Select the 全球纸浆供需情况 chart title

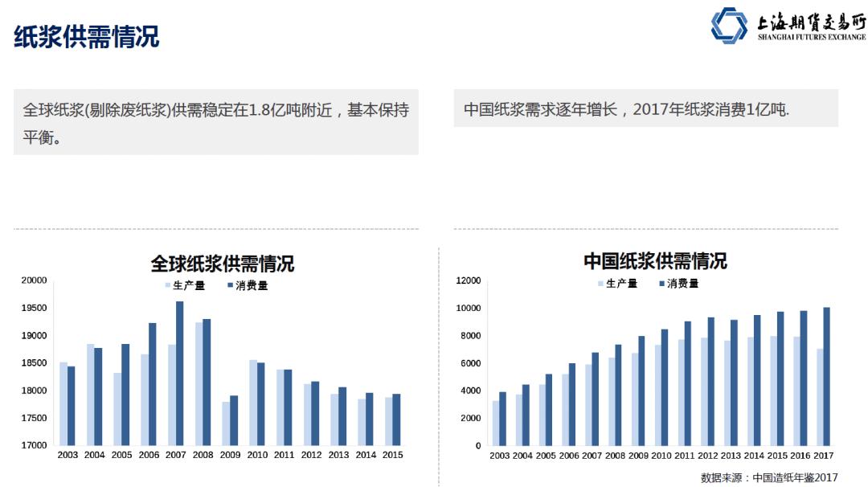pyautogui.click(x=223, y=260)
